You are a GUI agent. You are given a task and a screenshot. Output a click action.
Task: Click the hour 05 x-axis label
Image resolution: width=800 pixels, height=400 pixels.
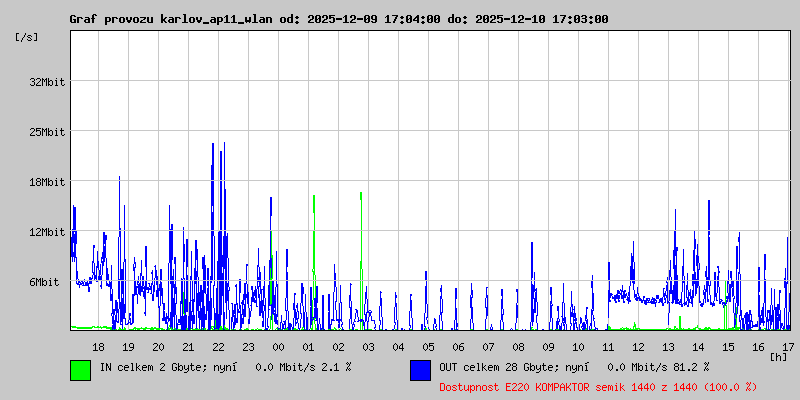pyautogui.click(x=429, y=347)
